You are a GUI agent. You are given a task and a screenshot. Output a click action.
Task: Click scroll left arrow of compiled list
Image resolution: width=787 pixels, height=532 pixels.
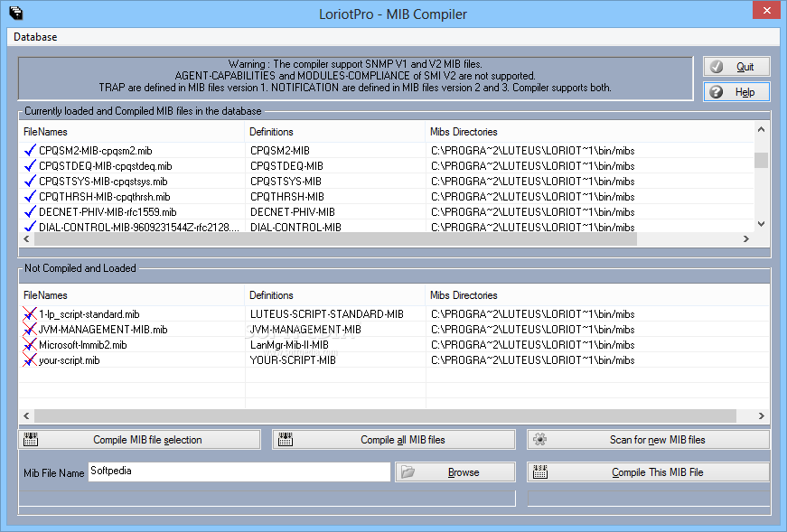26,239
